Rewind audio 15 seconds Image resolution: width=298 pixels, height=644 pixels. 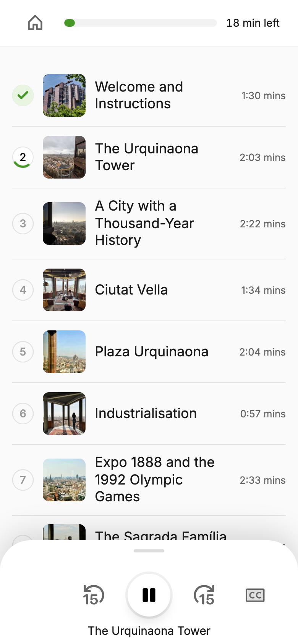(x=93, y=595)
